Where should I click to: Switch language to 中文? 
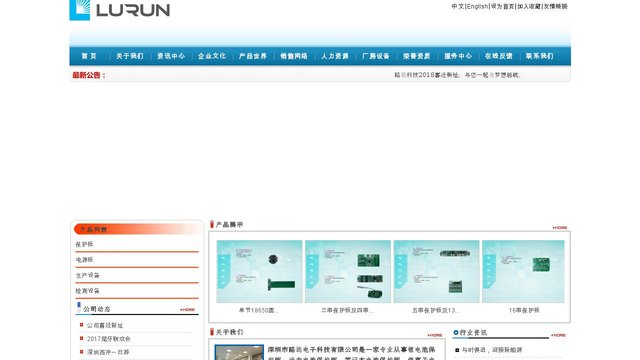coord(458,7)
